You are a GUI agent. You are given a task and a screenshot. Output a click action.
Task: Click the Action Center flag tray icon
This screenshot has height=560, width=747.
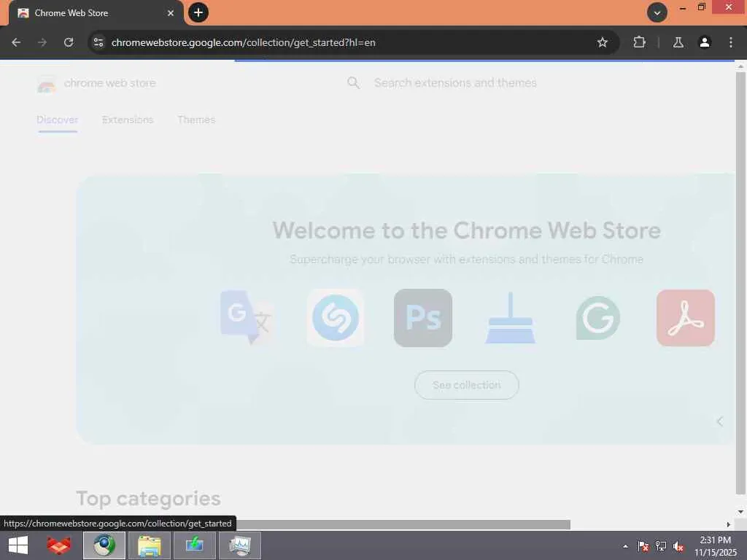(x=643, y=546)
